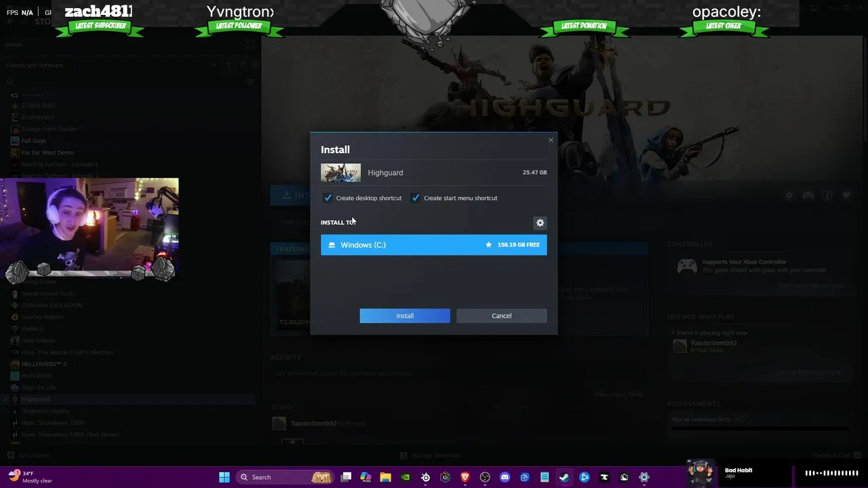868x488 pixels.
Task: Select Hunt: Showdown 1896 (Test Server)
Action: pos(71,434)
